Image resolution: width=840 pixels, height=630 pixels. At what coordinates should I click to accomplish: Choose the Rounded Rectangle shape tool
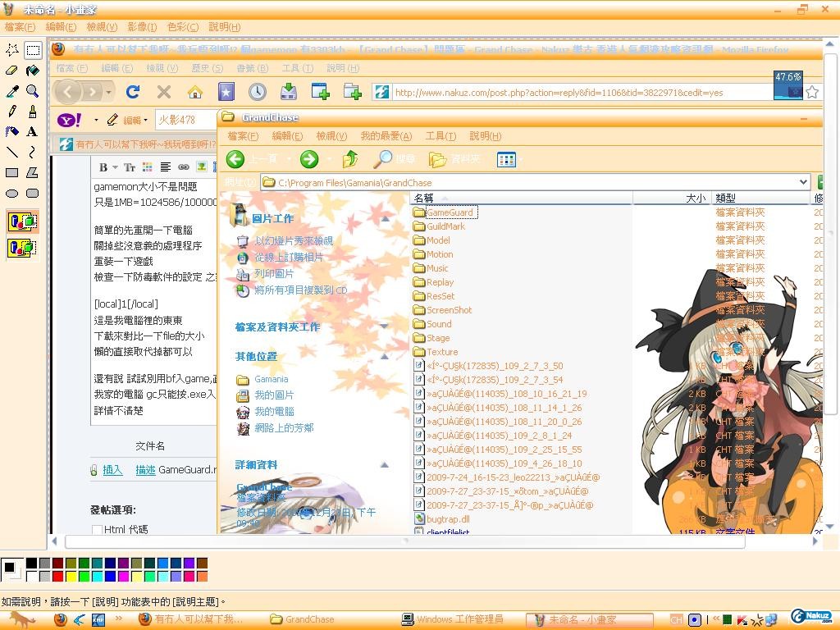pyautogui.click(x=33, y=193)
